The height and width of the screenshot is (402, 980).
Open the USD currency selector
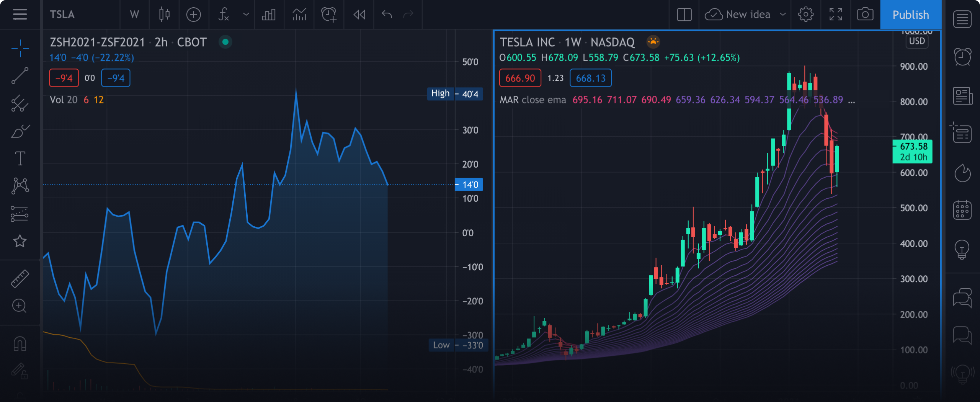click(x=917, y=41)
